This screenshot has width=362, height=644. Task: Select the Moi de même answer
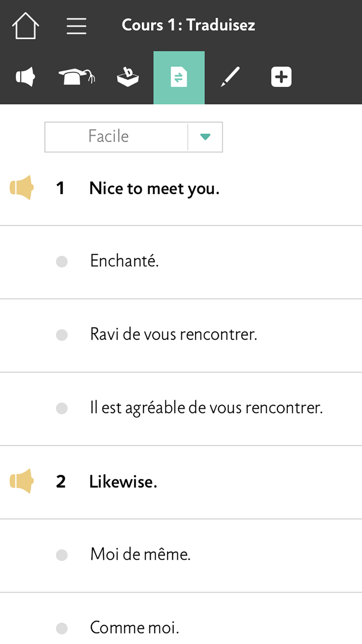click(181, 555)
